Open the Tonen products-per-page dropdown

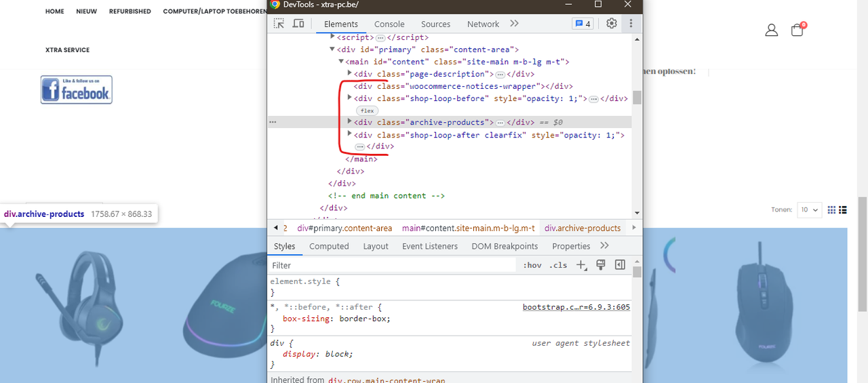coord(809,210)
